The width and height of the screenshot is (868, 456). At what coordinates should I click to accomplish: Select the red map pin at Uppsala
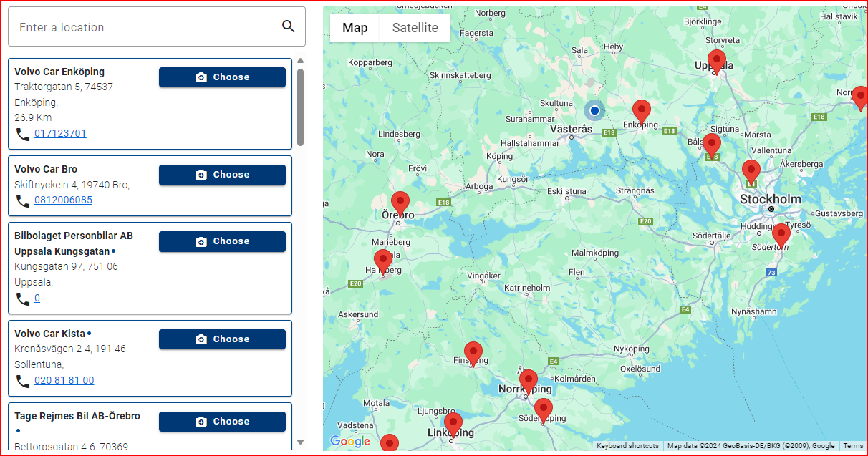(x=716, y=63)
